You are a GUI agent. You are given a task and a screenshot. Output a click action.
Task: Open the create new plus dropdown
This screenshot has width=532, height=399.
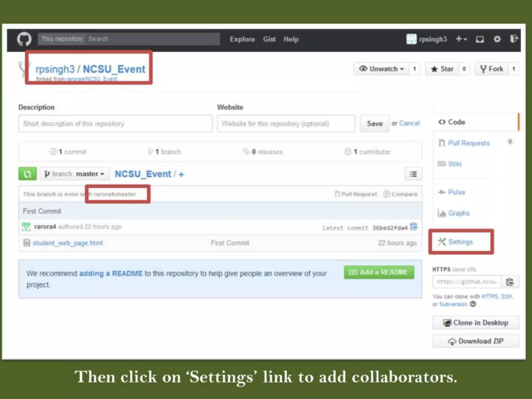pyautogui.click(x=461, y=39)
